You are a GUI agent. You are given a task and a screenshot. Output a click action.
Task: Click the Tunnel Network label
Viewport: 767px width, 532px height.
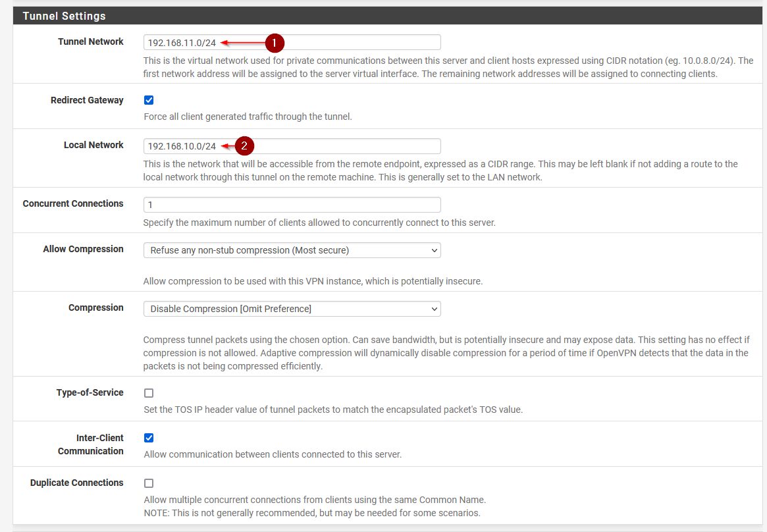pyautogui.click(x=90, y=41)
